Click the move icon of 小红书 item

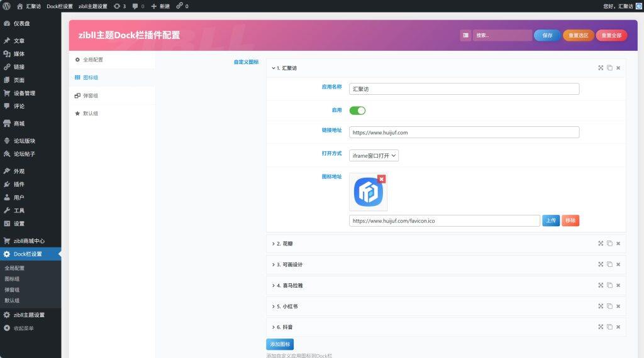pos(601,306)
